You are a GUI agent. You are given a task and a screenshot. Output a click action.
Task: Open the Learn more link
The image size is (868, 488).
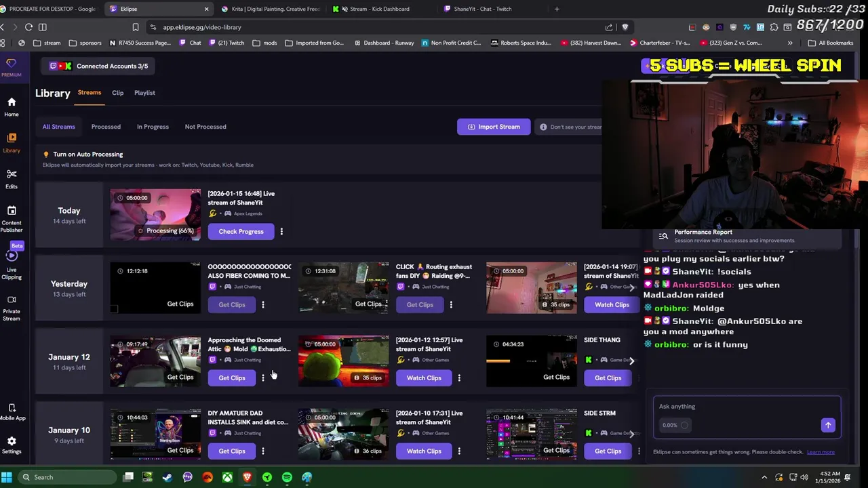pos(821,452)
